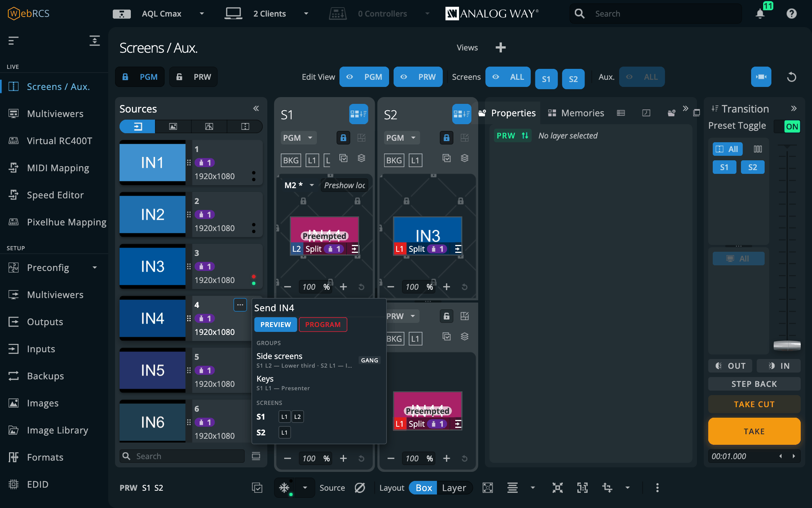This screenshot has width=812, height=508.
Task: Select the Layer layout option
Action: (x=454, y=488)
